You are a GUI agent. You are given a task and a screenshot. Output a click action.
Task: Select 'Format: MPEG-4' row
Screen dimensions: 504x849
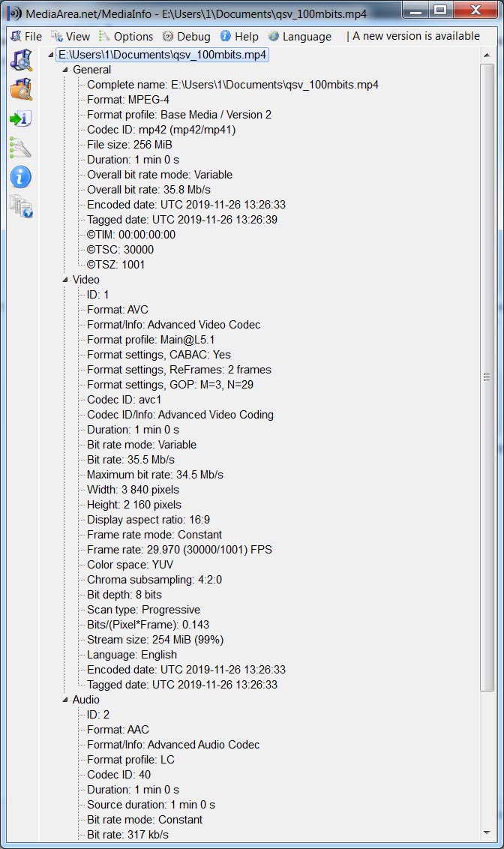[128, 100]
